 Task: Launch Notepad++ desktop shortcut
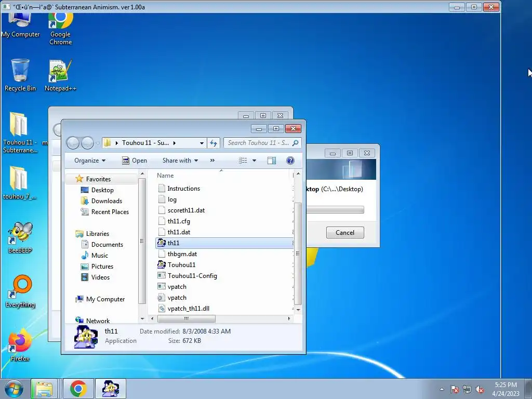pyautogui.click(x=60, y=75)
